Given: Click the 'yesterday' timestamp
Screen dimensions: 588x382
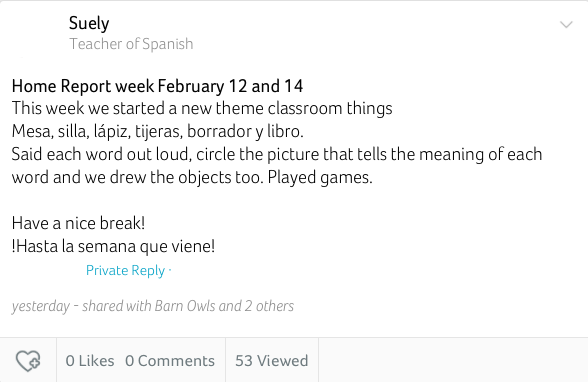Looking at the screenshot, I should 40,306.
